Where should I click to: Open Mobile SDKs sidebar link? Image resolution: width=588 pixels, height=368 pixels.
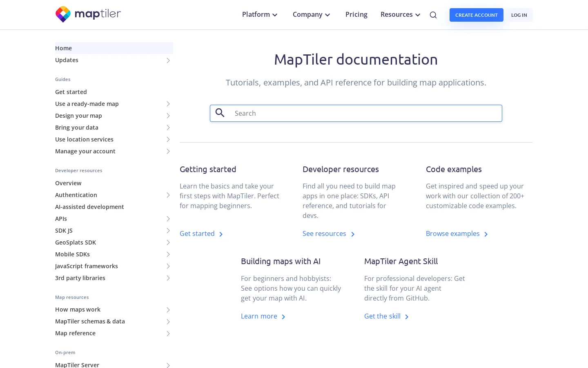[72, 254]
